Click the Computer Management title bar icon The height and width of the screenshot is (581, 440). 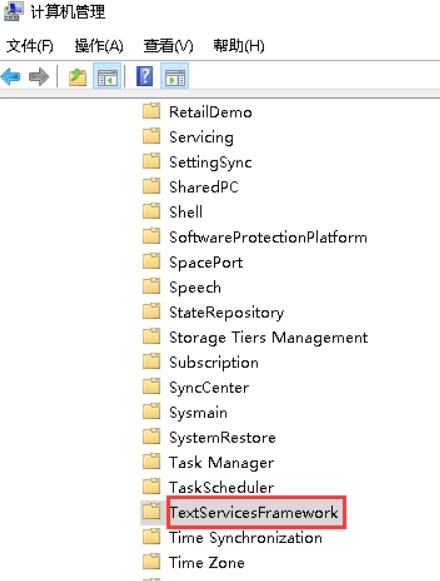coord(12,11)
